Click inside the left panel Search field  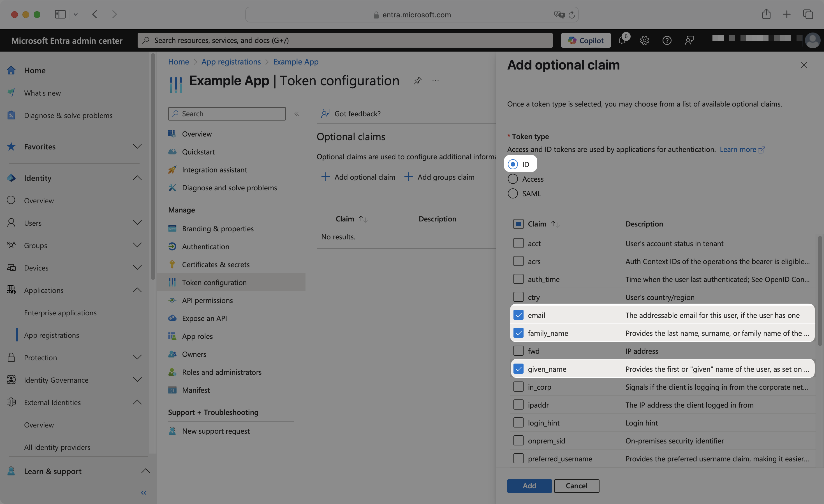pyautogui.click(x=227, y=114)
